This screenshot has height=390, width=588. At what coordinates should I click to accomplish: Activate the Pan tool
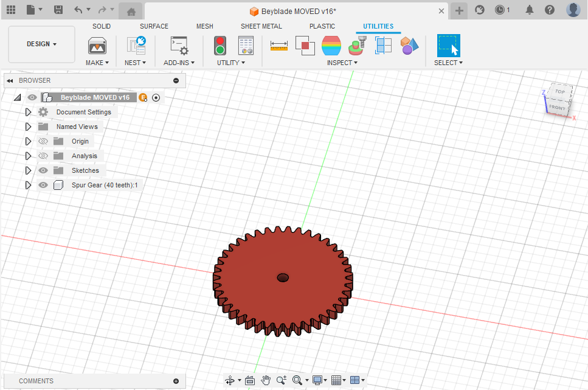[266, 380]
